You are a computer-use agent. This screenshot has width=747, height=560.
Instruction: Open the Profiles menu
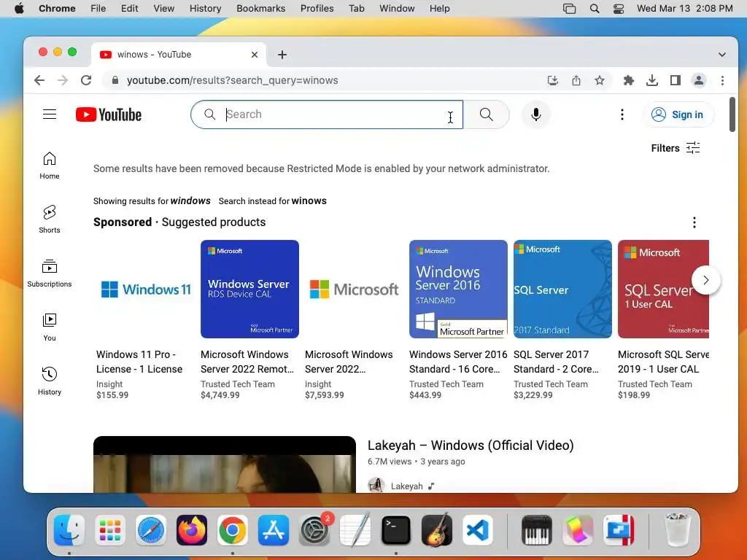pos(317,9)
